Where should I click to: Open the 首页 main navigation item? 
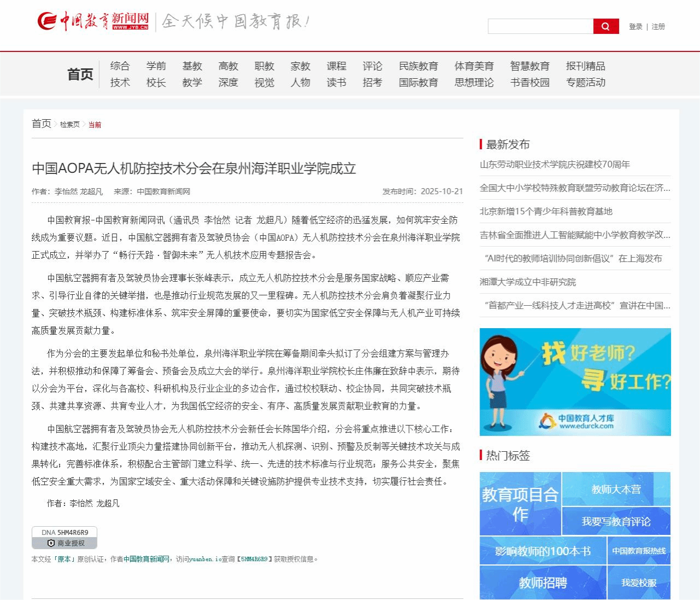(80, 74)
